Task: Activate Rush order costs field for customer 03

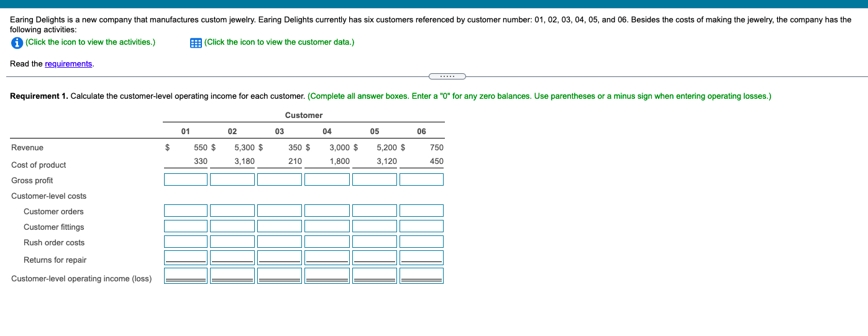Action: 280,242
